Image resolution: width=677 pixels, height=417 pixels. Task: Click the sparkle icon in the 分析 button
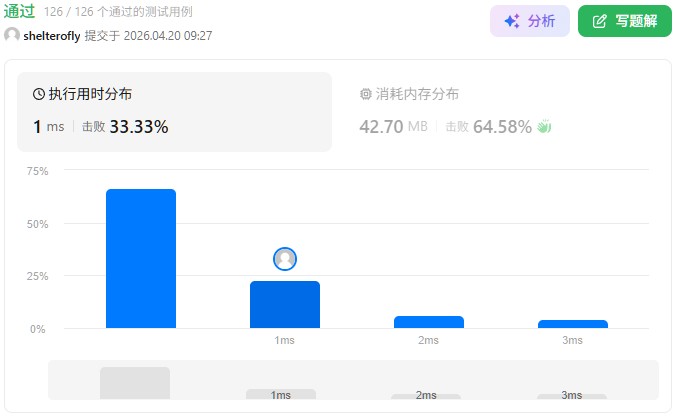pos(511,21)
